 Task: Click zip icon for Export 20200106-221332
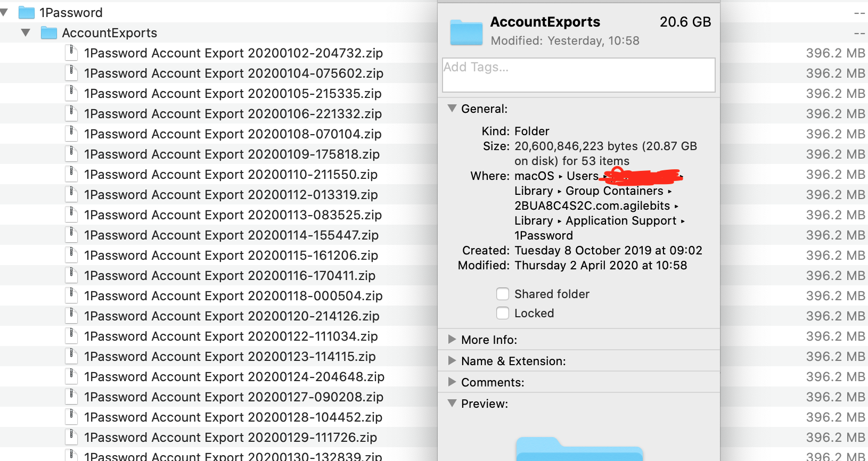(71, 113)
